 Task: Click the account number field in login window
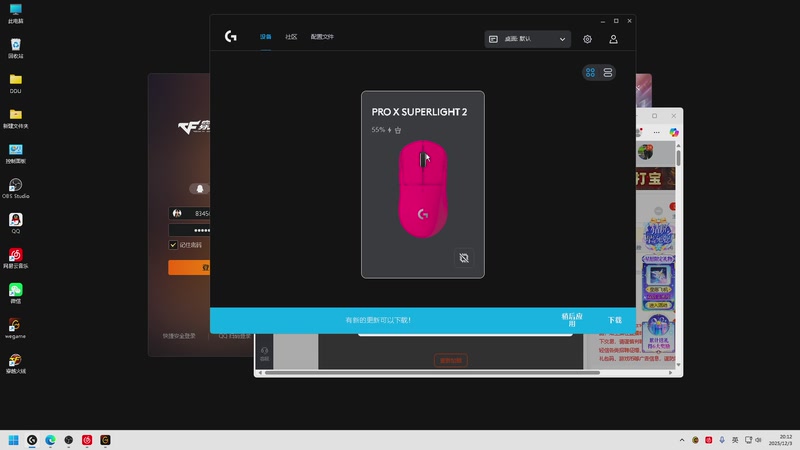click(x=189, y=213)
